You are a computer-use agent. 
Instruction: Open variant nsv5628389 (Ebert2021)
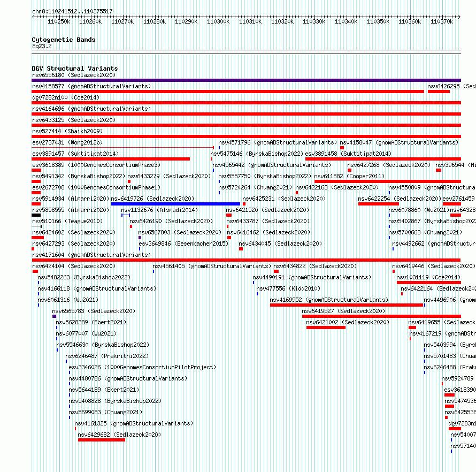[x=91, y=322]
